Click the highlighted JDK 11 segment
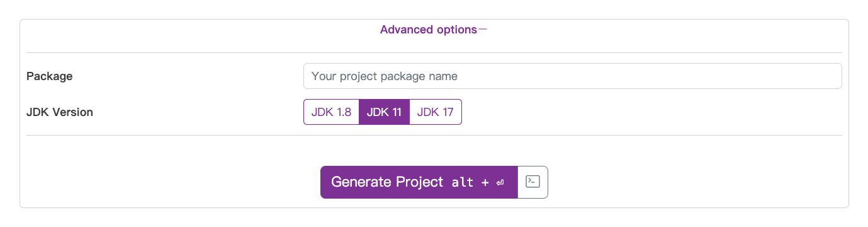Screen dimensions: 868x227 (x=384, y=112)
